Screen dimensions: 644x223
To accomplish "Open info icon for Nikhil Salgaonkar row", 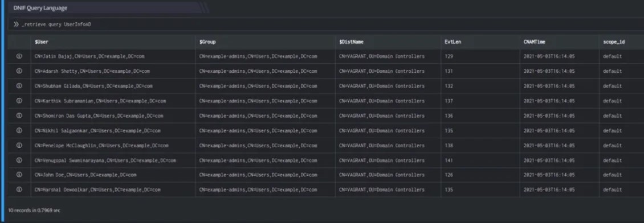I will pyautogui.click(x=19, y=131).
